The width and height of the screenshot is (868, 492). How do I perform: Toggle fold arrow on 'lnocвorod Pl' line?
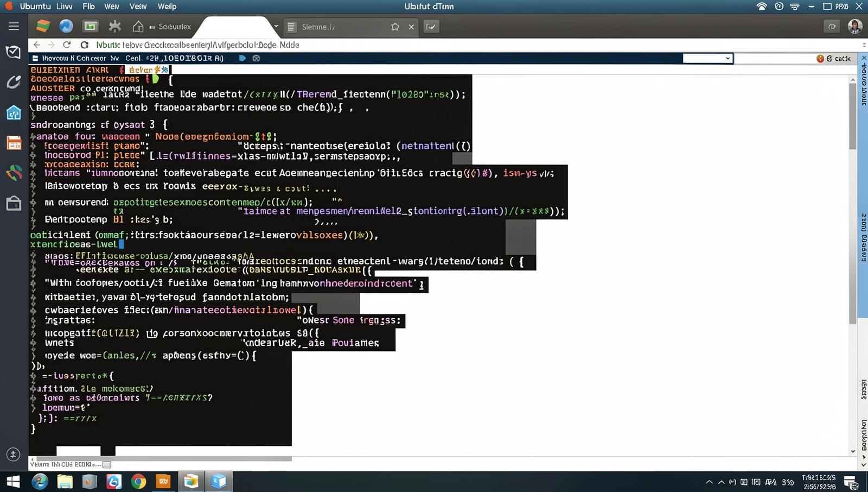pyautogui.click(x=33, y=155)
